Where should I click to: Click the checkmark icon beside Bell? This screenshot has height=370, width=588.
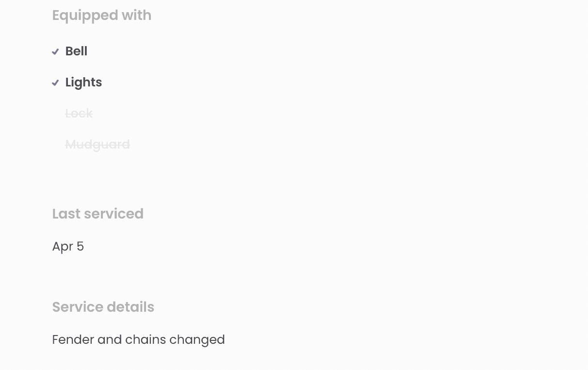[x=55, y=51]
